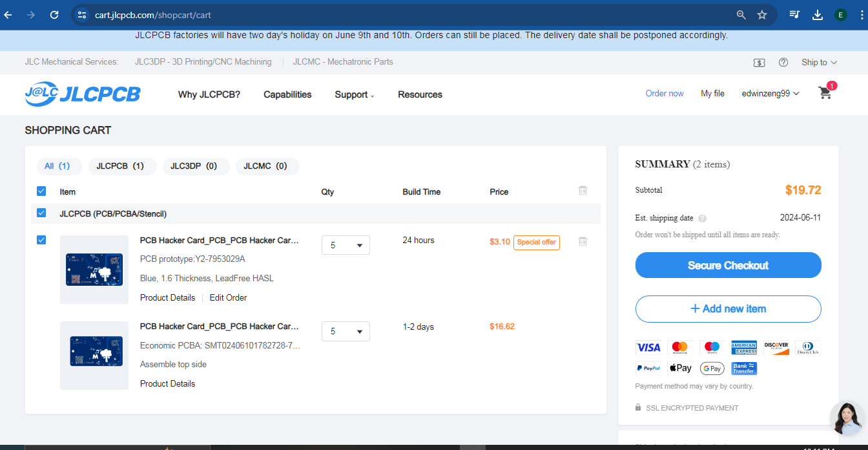This screenshot has height=450, width=868.
Task: Uncheck the PCB prototype item checkbox
Action: pyautogui.click(x=41, y=240)
